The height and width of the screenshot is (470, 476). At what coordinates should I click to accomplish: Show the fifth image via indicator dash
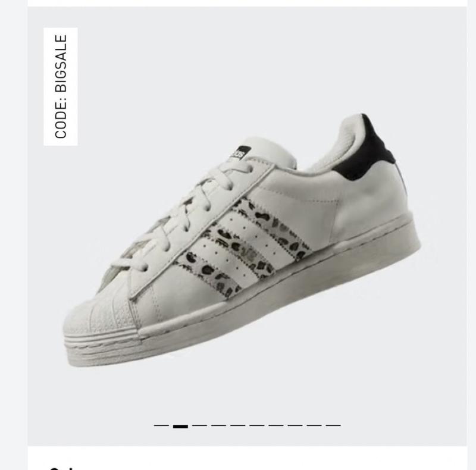pos(237,425)
